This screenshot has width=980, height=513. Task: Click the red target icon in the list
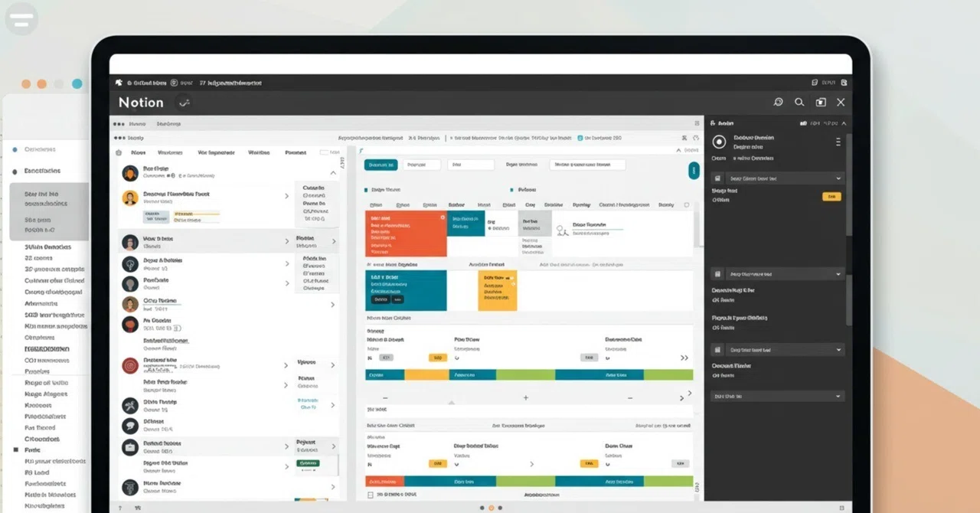click(129, 365)
